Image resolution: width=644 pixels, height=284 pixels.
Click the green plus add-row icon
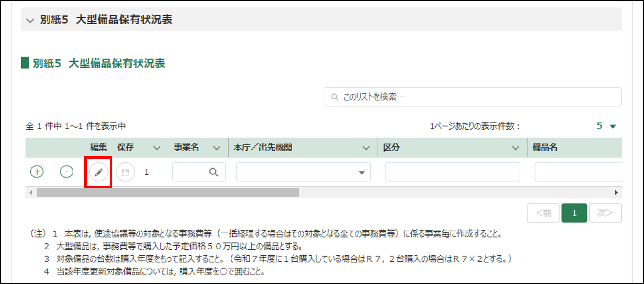click(x=37, y=172)
